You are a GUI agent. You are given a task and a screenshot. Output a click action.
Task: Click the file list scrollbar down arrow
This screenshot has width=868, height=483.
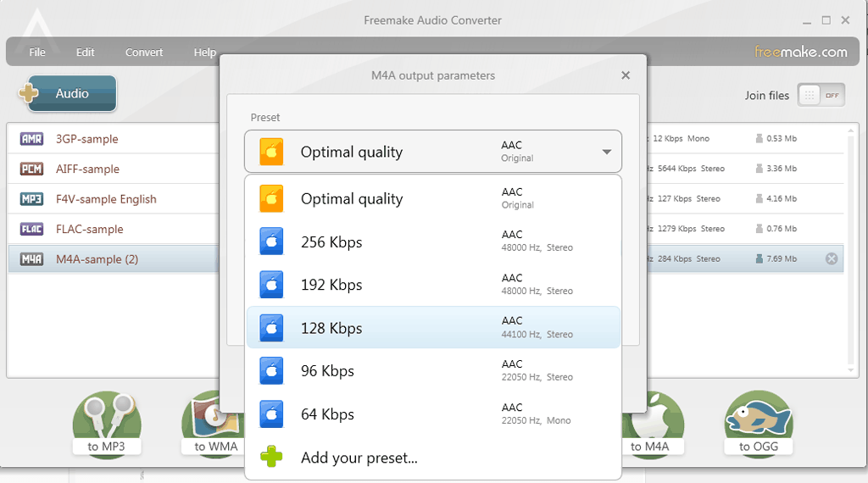coord(851,370)
